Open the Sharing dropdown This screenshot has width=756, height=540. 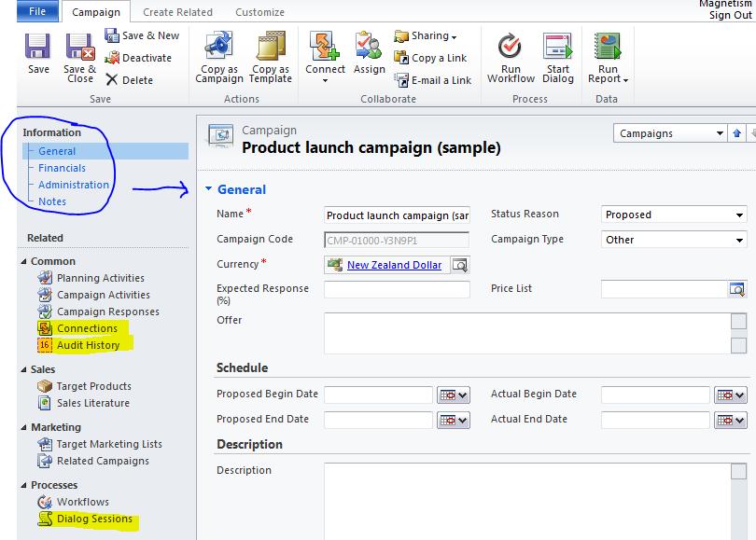pyautogui.click(x=426, y=35)
